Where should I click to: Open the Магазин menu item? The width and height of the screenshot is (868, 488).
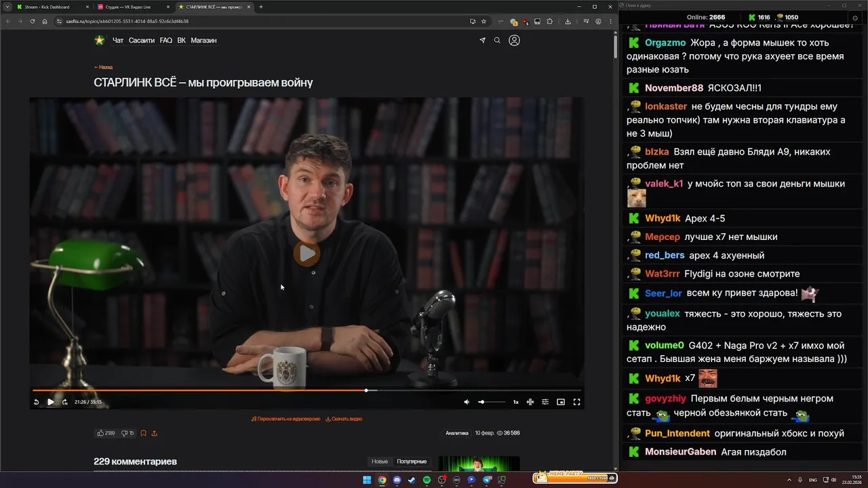click(203, 41)
